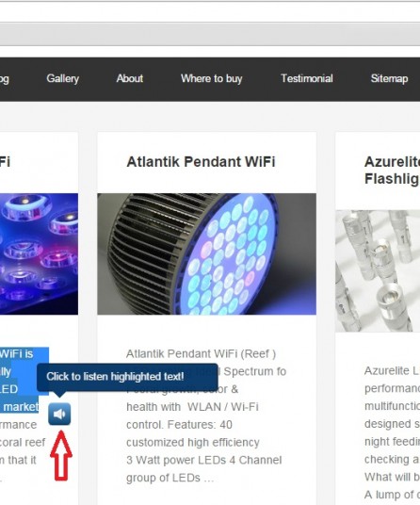Click the browser toolbar strip below address bar

[x=210, y=34]
